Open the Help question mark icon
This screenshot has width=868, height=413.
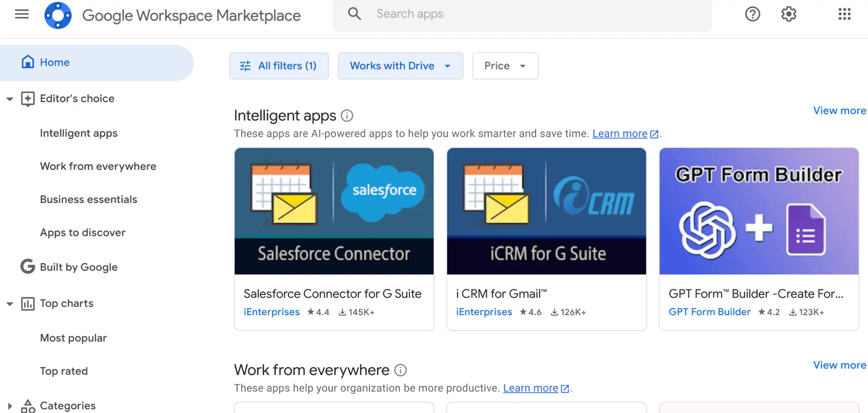(x=752, y=14)
